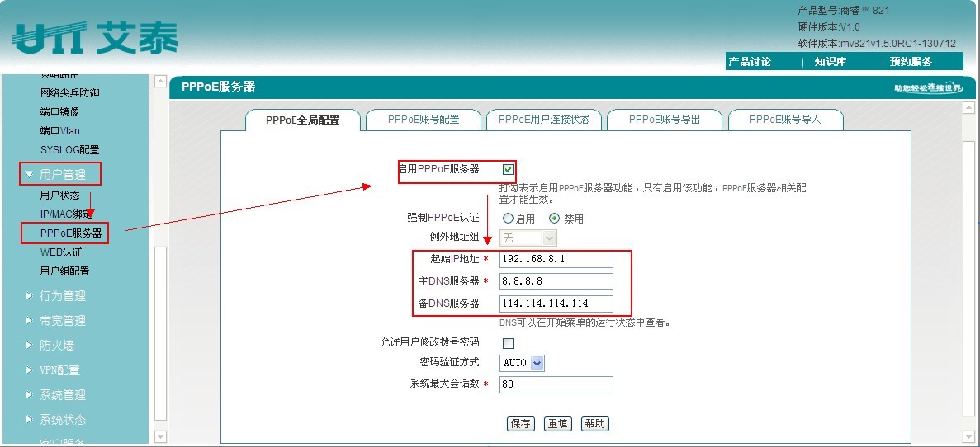Select 禁用 radio for 强制PPPoE认证
Image resolution: width=980 pixels, height=447 pixels.
tap(554, 219)
